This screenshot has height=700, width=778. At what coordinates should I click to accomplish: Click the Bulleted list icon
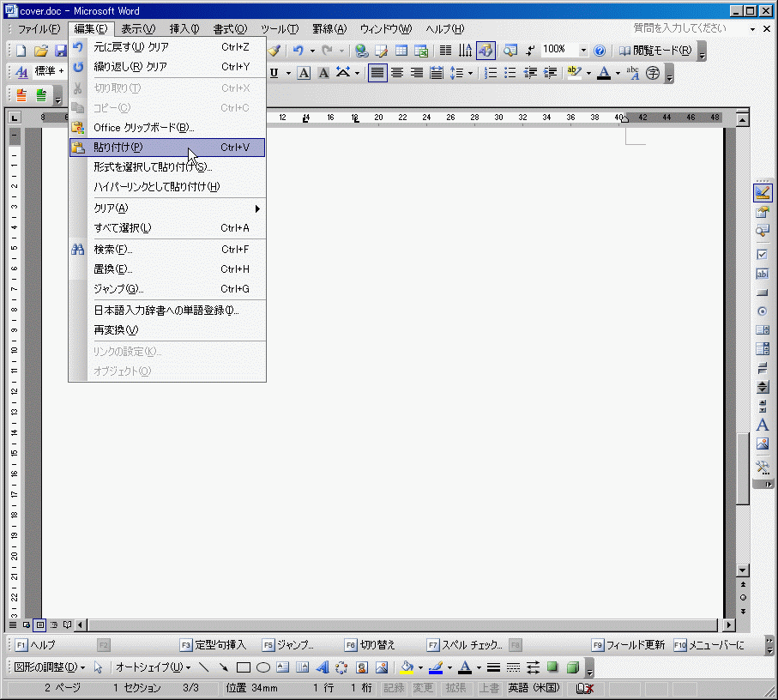coord(510,73)
